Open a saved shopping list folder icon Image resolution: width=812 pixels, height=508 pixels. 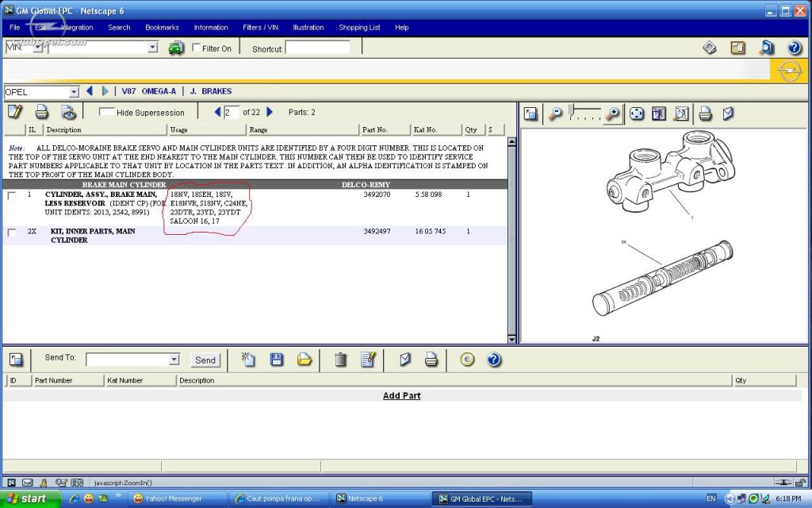pos(304,360)
